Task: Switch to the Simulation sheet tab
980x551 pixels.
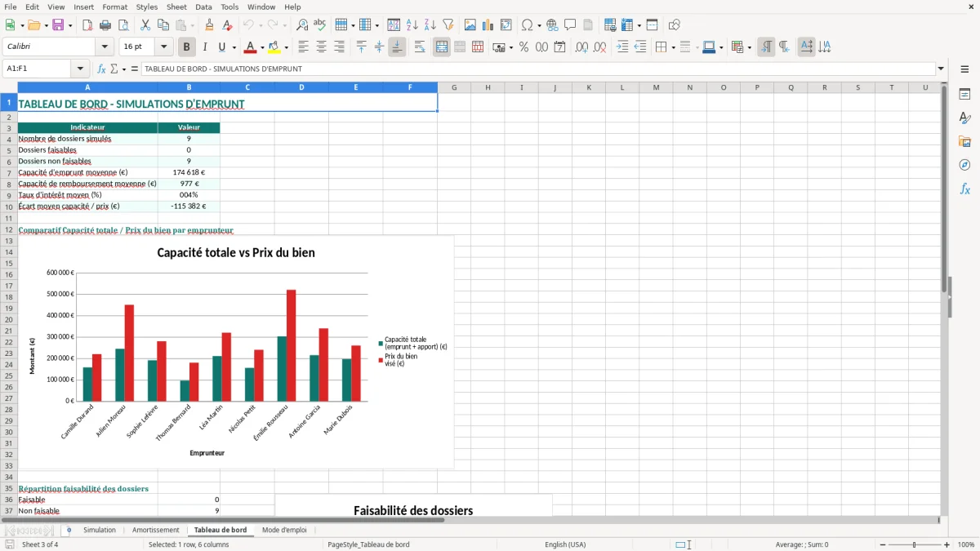Action: 100,531
